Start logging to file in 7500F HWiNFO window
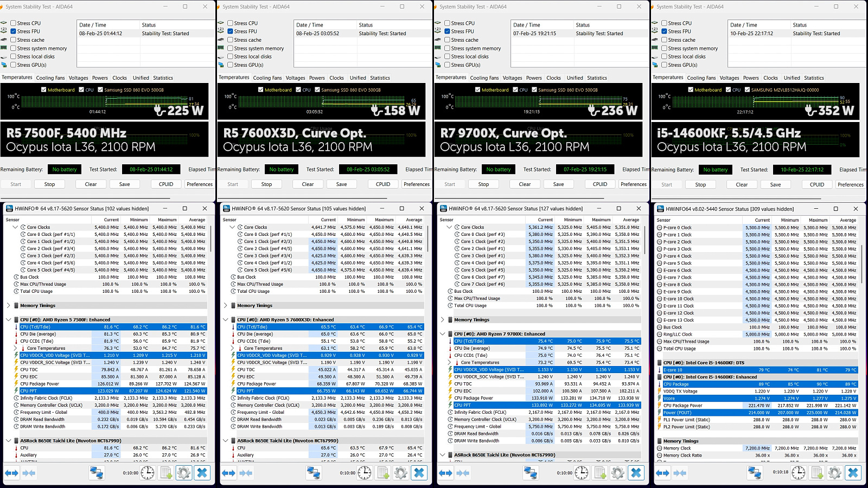868x488 pixels. click(166, 473)
